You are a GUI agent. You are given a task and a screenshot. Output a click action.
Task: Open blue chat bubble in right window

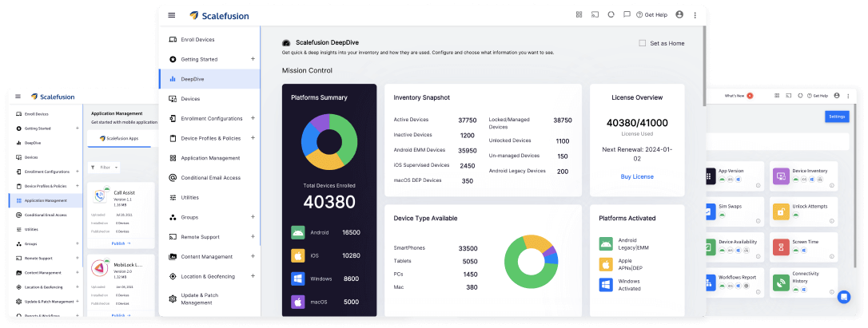point(844,297)
